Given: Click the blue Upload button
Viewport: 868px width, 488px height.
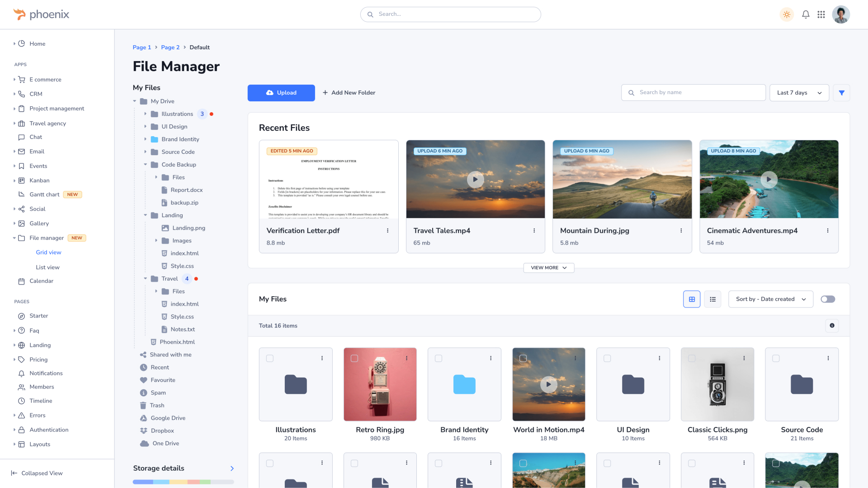Looking at the screenshot, I should click(281, 93).
